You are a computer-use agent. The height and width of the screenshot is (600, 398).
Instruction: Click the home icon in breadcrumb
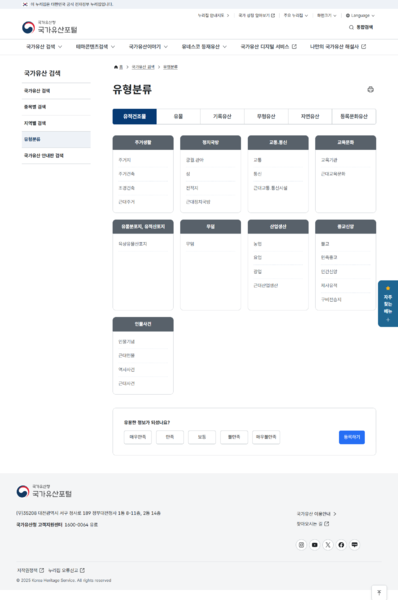tap(116, 67)
